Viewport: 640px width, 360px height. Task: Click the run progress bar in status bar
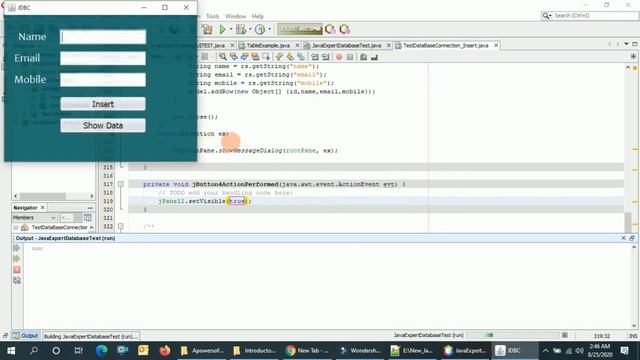pos(512,335)
